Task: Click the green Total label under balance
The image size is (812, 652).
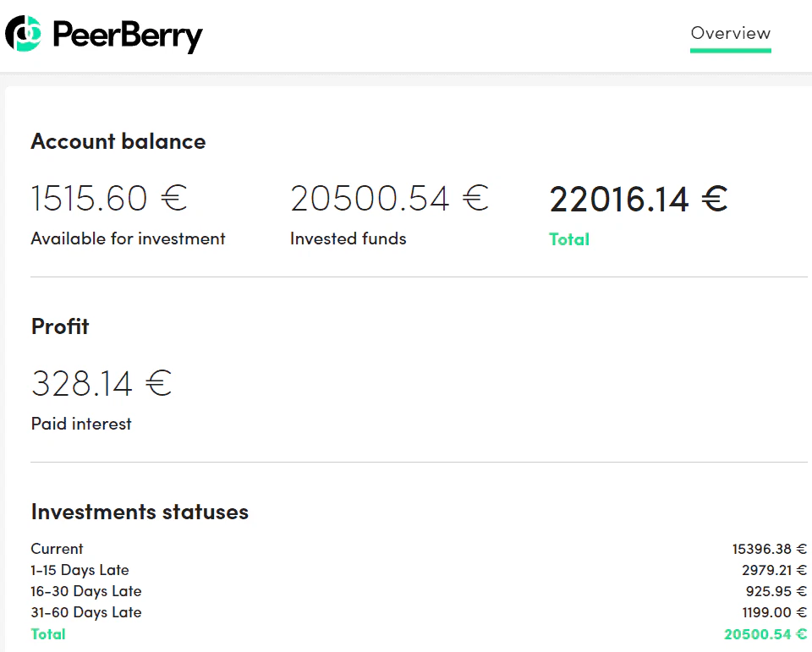Action: (568, 239)
